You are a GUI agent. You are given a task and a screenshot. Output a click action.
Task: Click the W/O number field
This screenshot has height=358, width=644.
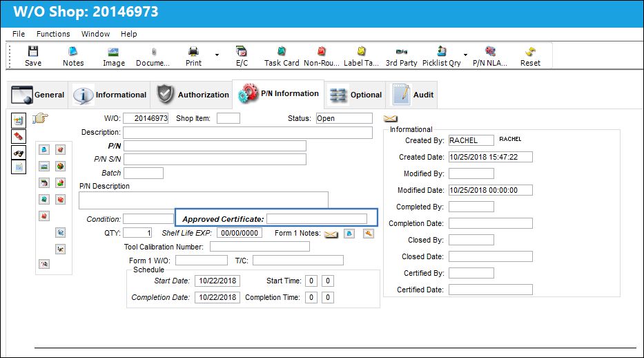click(146, 118)
